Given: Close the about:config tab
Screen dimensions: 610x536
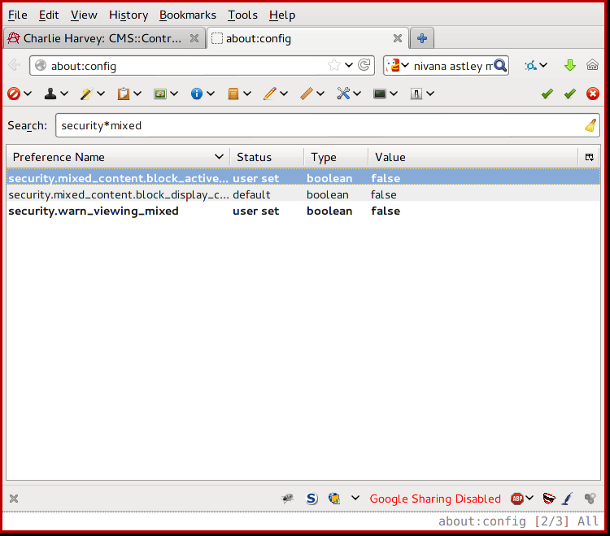Looking at the screenshot, I should (x=398, y=38).
